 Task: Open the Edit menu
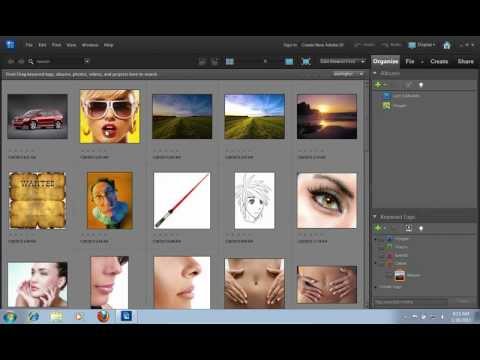(42, 45)
